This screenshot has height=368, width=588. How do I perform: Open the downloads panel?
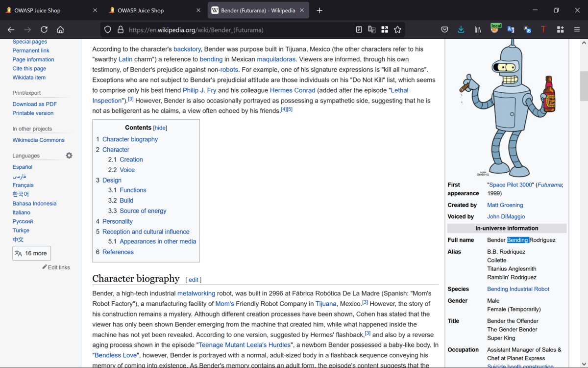461,30
